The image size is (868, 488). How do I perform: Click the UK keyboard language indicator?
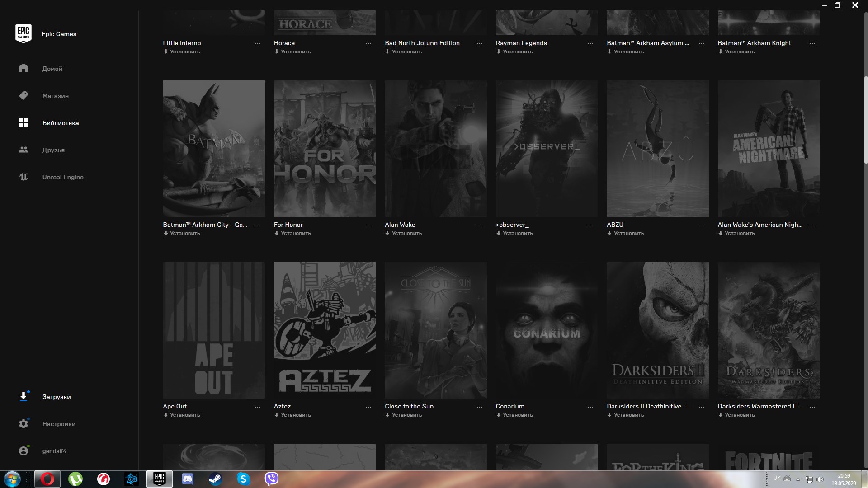[777, 478]
